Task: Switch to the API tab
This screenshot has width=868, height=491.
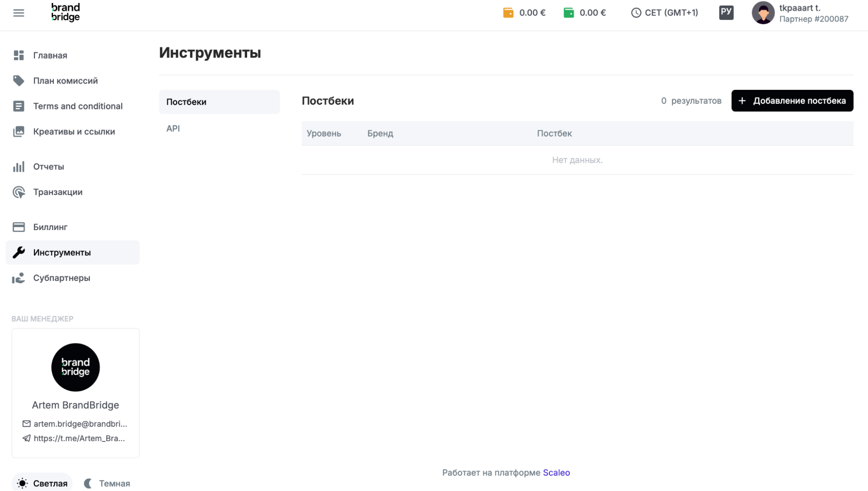Action: pos(219,129)
